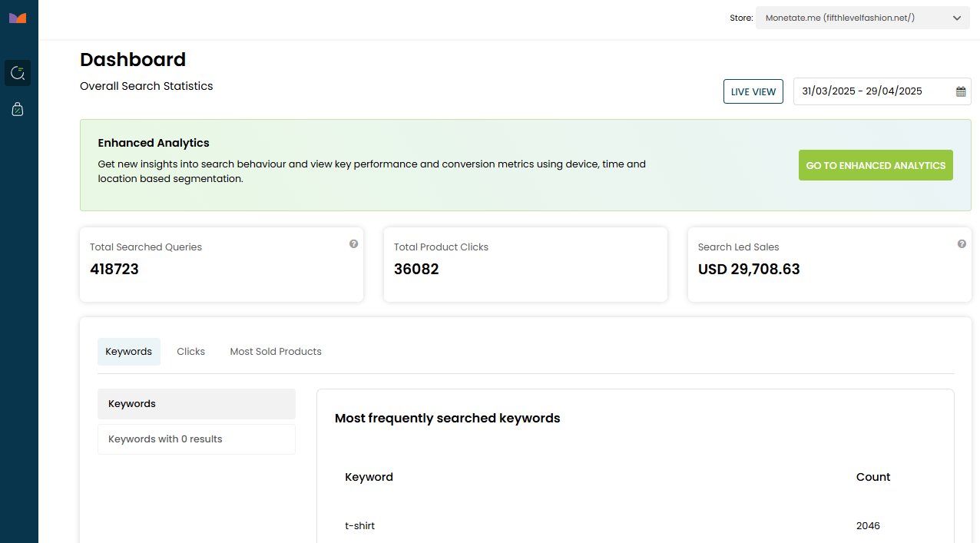Viewport: 980px width, 543px height.
Task: Open the Most Sold Products tab
Action: [x=276, y=352]
